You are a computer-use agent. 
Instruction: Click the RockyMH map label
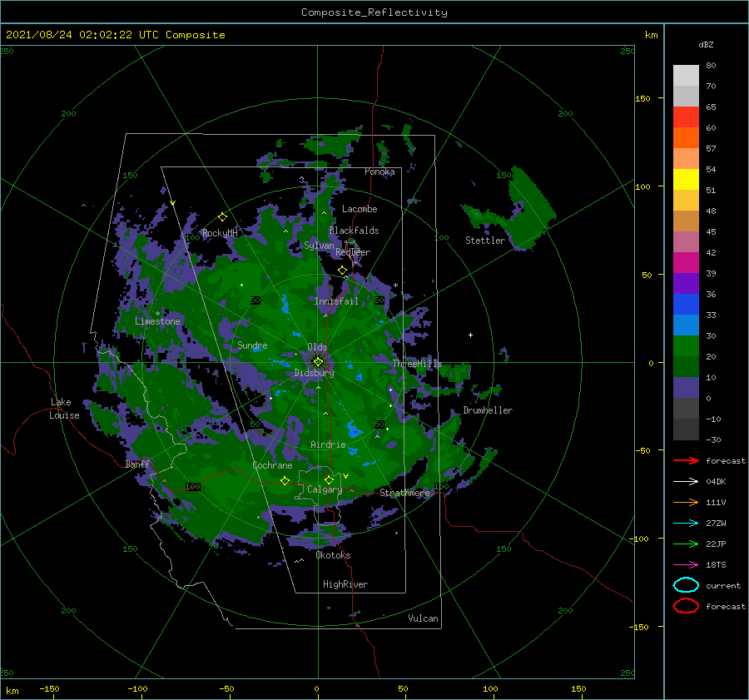tap(220, 233)
